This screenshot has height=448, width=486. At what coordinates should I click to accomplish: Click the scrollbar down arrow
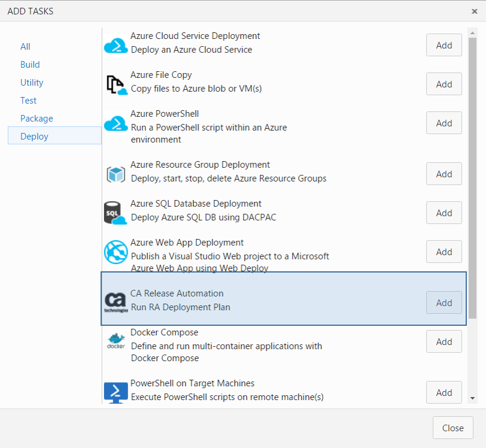coord(472,398)
